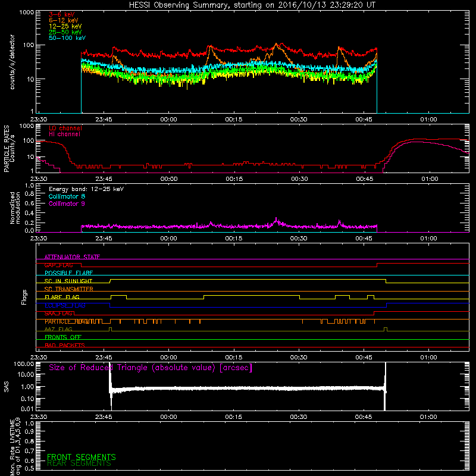Click the "AAZ_FLAG" flag label

[x=58, y=329]
